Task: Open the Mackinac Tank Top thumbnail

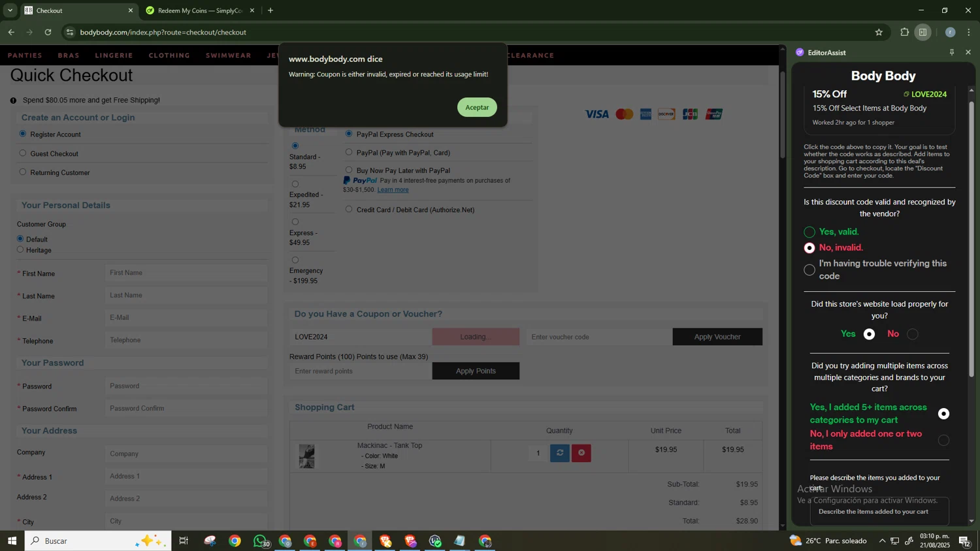Action: pos(306,456)
